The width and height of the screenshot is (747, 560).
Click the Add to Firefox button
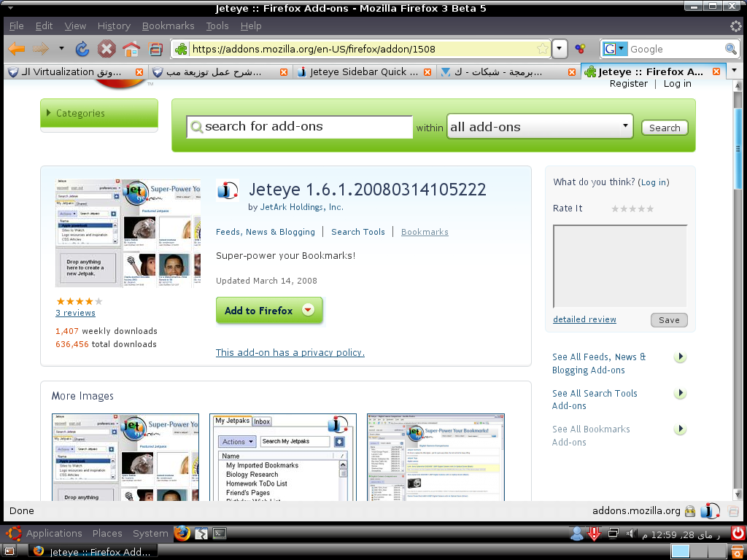(x=269, y=311)
